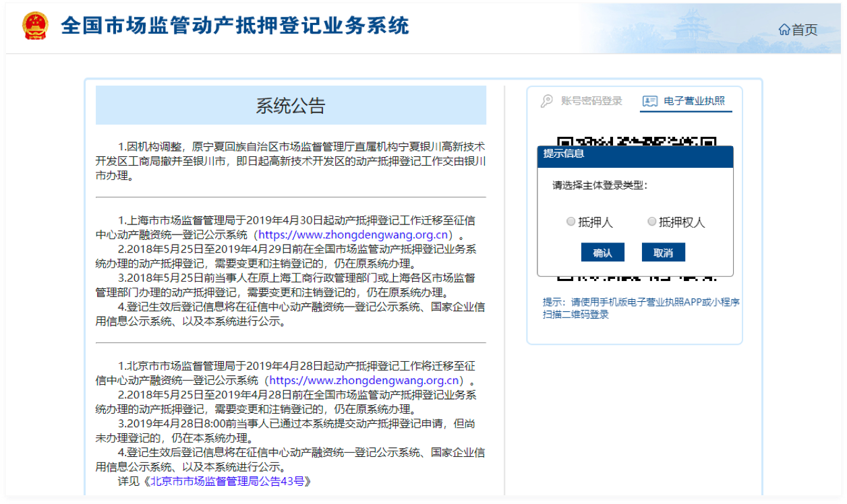The width and height of the screenshot is (847, 504).
Task: Click the 提示信息 dialog title bar
Action: click(x=635, y=154)
